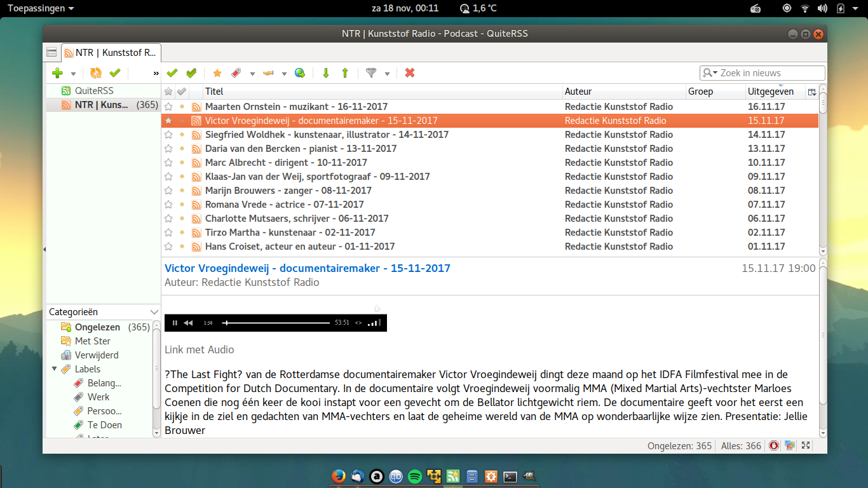Click the tab list icon left of tabs
This screenshot has width=868, height=488.
click(x=51, y=52)
